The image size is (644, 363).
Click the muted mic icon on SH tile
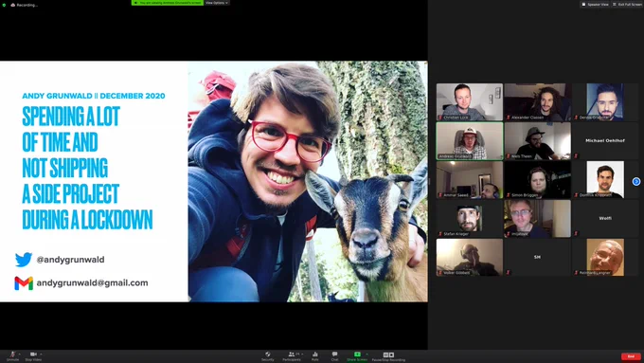(508, 273)
